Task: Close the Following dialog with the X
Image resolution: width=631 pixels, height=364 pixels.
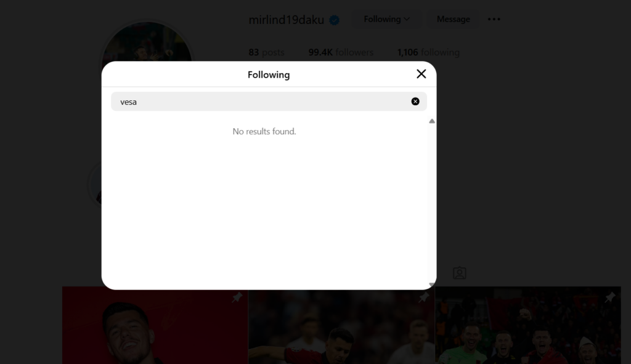Action: pos(421,74)
